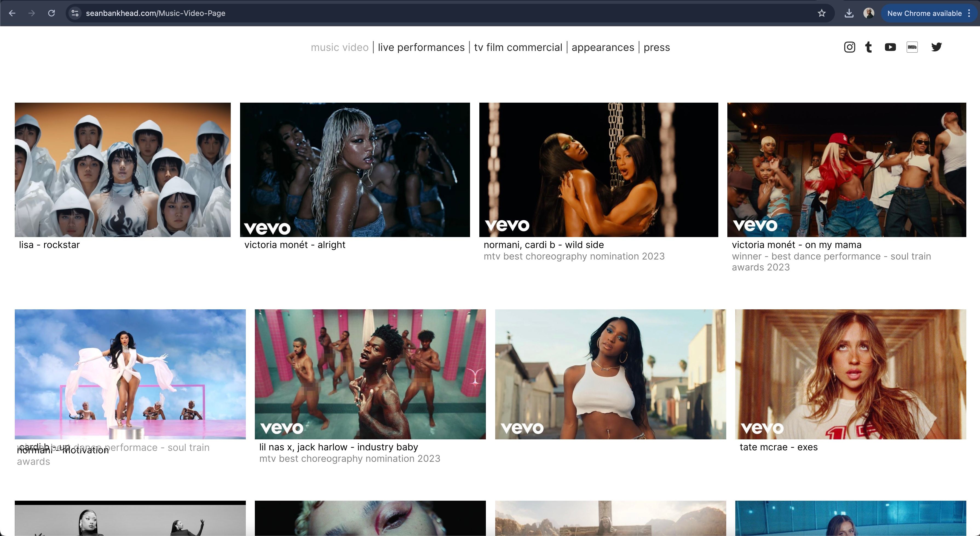Reload the page
The height and width of the screenshot is (536, 980).
coord(51,13)
